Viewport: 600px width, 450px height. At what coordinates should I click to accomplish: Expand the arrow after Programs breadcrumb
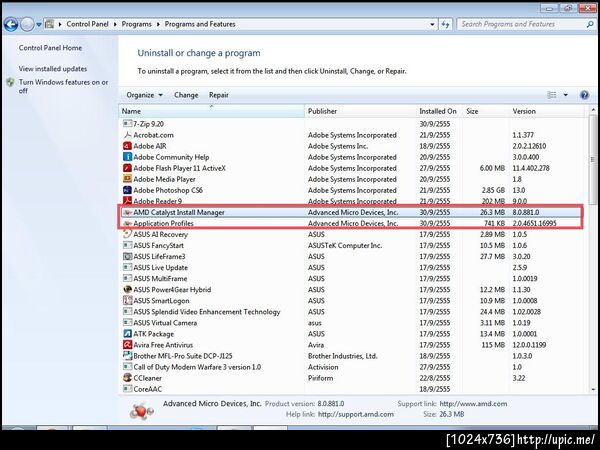pyautogui.click(x=158, y=24)
